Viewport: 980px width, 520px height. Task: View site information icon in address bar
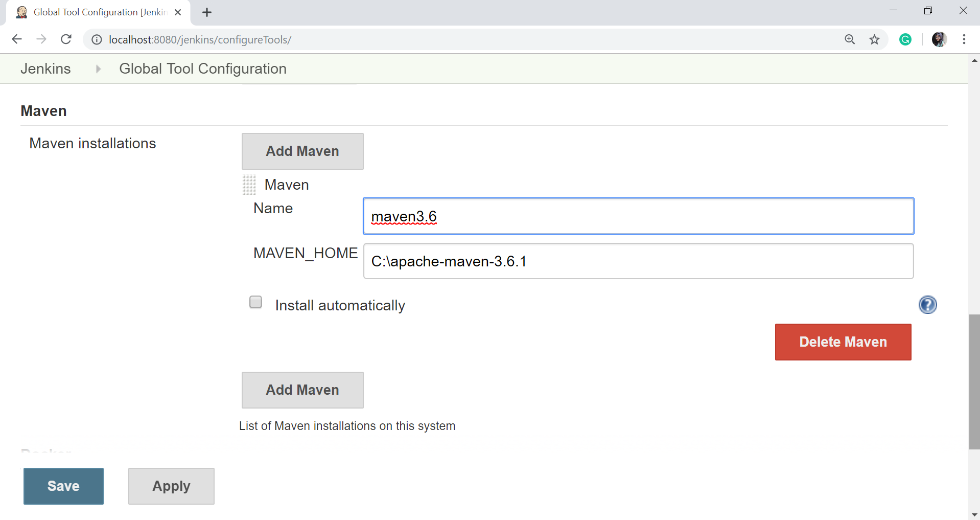click(x=97, y=39)
